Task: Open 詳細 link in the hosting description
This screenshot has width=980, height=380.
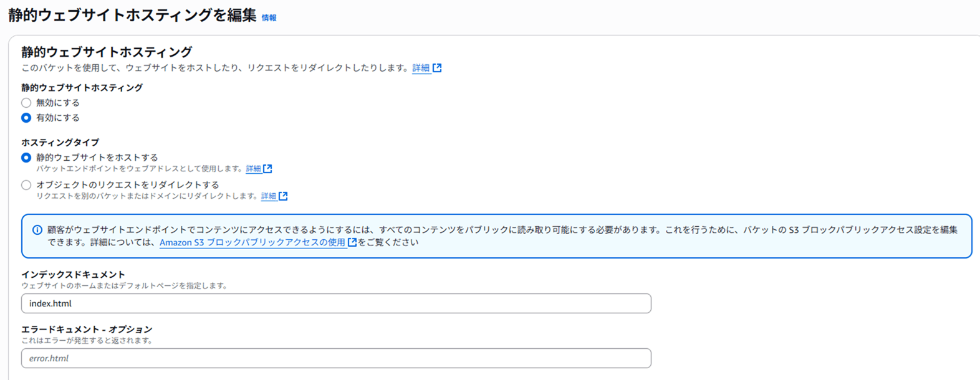Action: [421, 68]
